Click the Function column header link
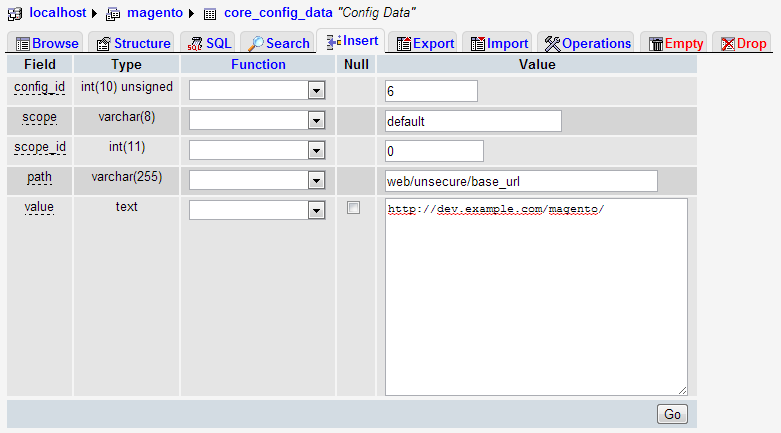 (x=257, y=64)
